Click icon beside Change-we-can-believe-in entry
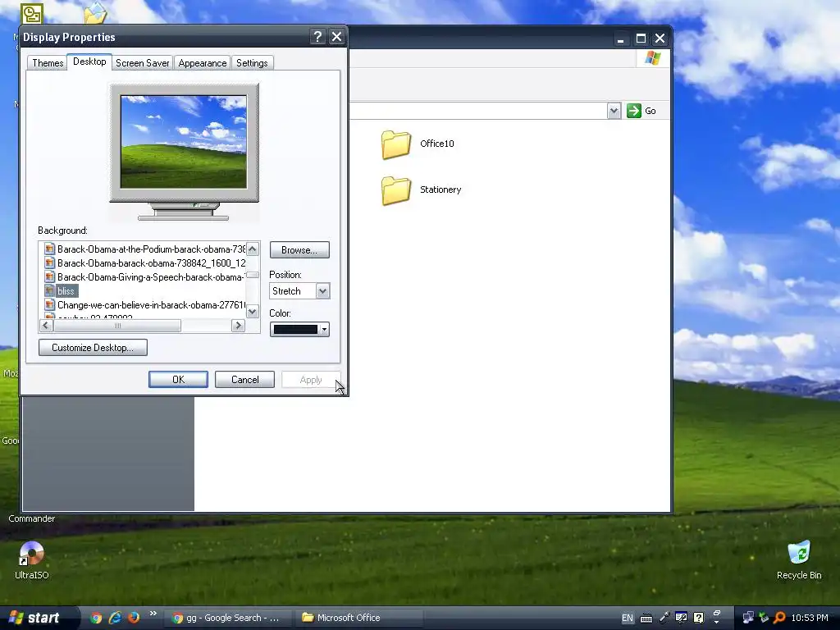This screenshot has width=840, height=630. 50,305
